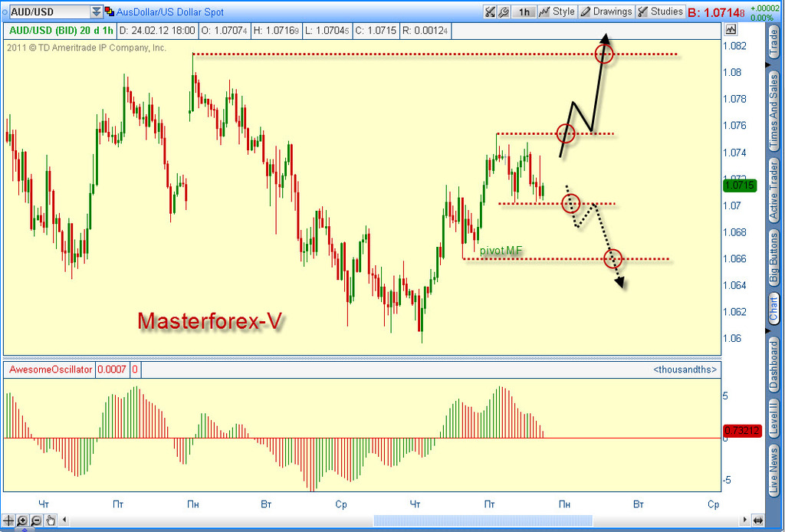Click the crosshair cursor tool icon

[8, 521]
